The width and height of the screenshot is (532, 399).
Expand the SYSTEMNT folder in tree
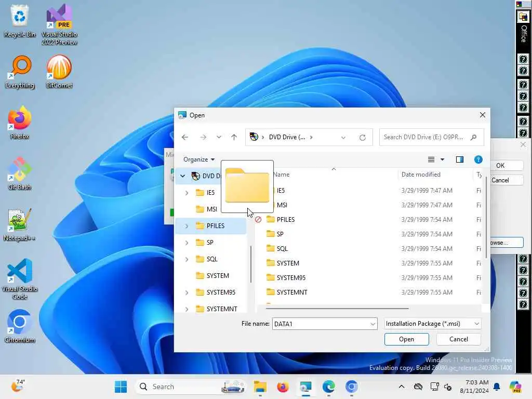coord(187,309)
